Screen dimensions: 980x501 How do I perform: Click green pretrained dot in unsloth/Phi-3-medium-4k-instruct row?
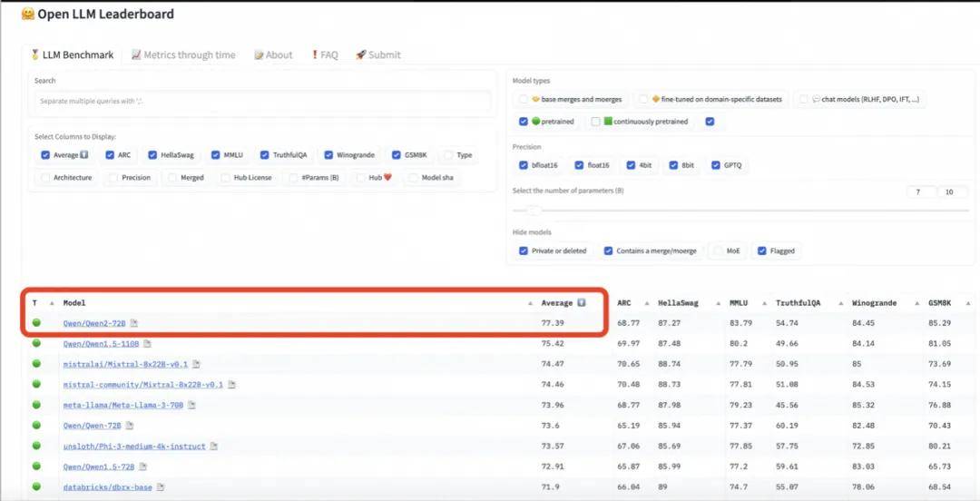[36, 446]
